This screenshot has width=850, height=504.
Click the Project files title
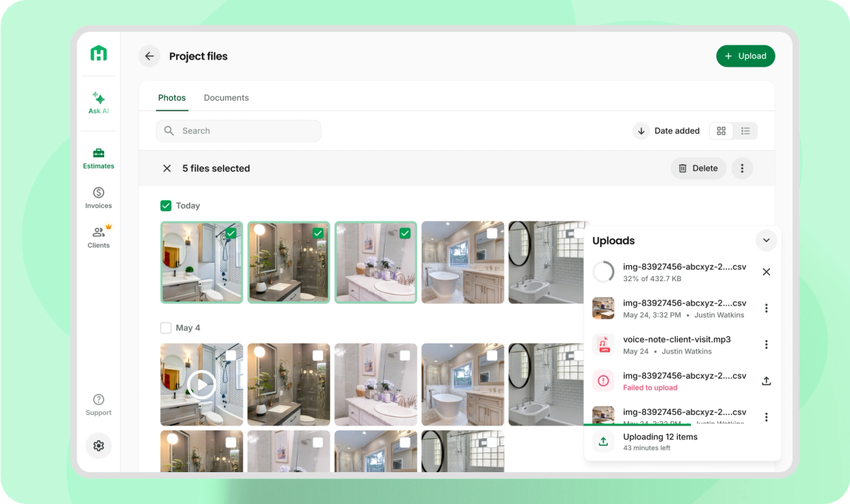[198, 56]
